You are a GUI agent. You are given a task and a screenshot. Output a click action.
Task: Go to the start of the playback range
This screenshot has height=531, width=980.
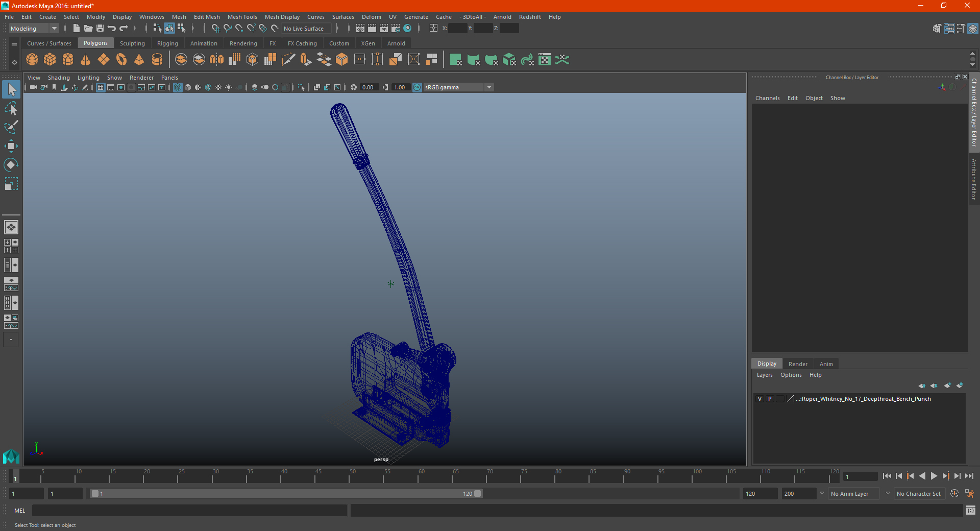887,476
